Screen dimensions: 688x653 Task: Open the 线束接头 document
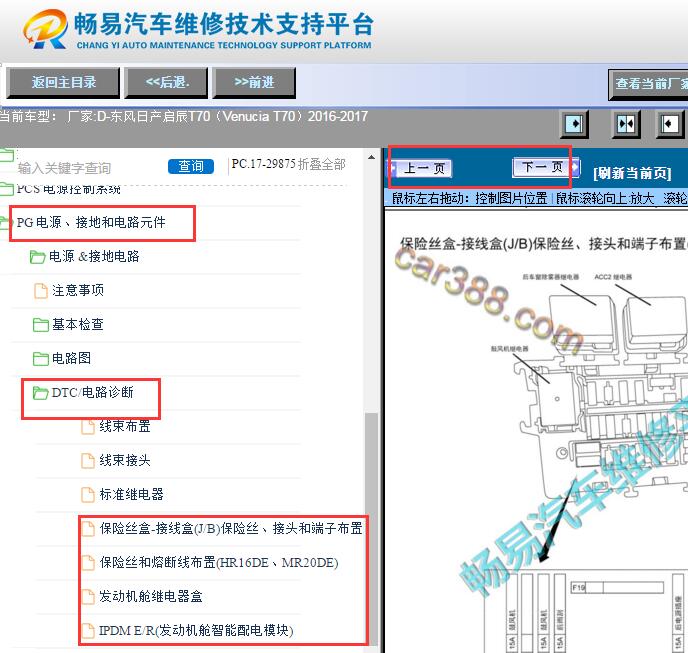[125, 460]
